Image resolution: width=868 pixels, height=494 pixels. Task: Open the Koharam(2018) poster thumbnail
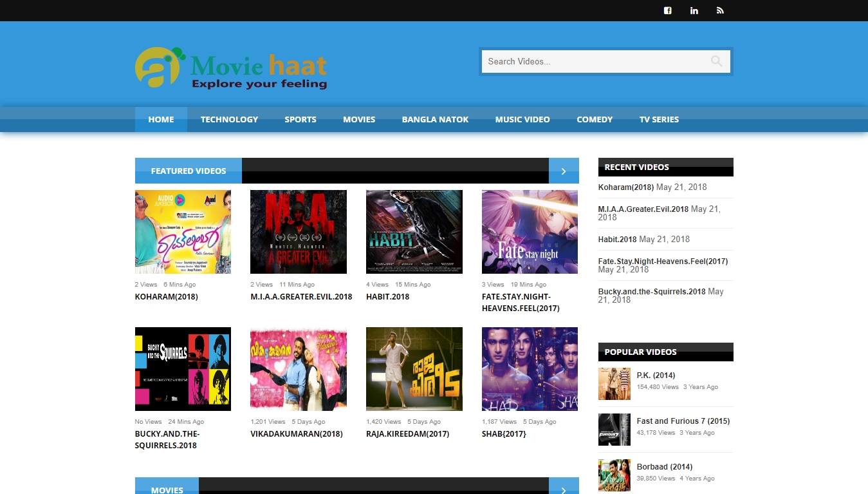[183, 232]
